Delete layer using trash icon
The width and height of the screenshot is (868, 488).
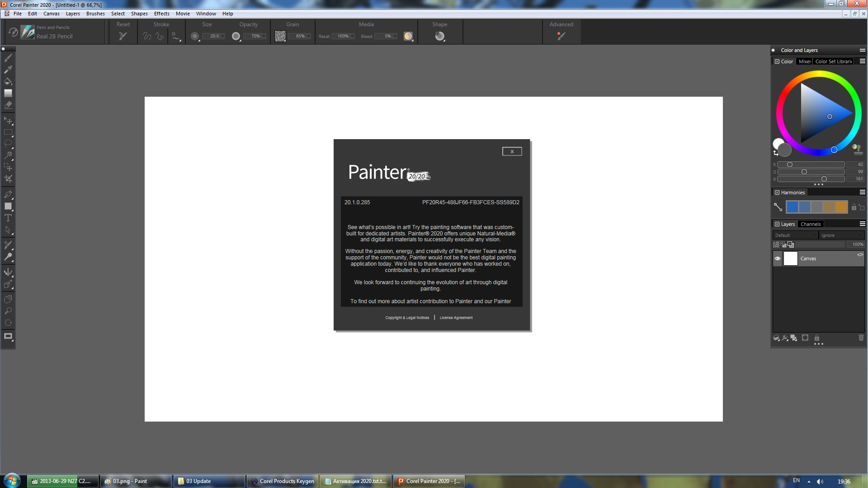click(861, 338)
